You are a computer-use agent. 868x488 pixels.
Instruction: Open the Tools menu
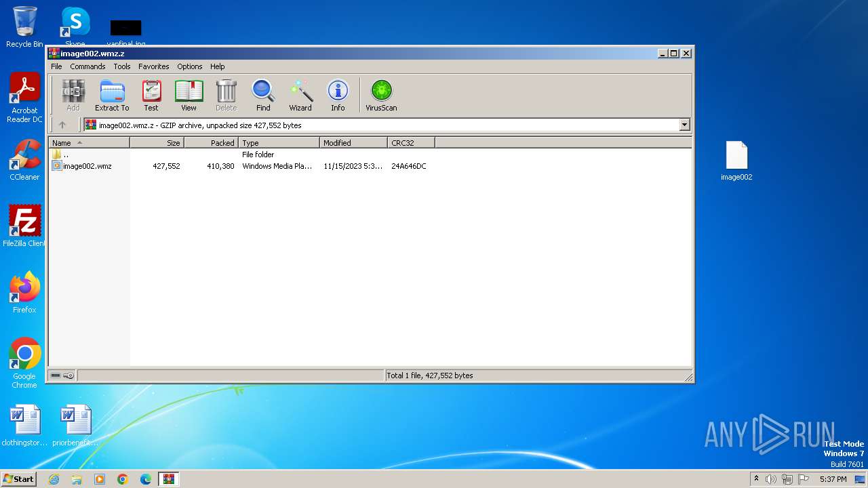pos(122,66)
